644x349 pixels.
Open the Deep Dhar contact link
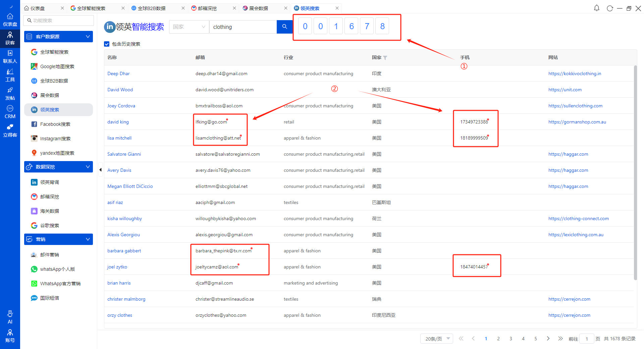pyautogui.click(x=118, y=73)
